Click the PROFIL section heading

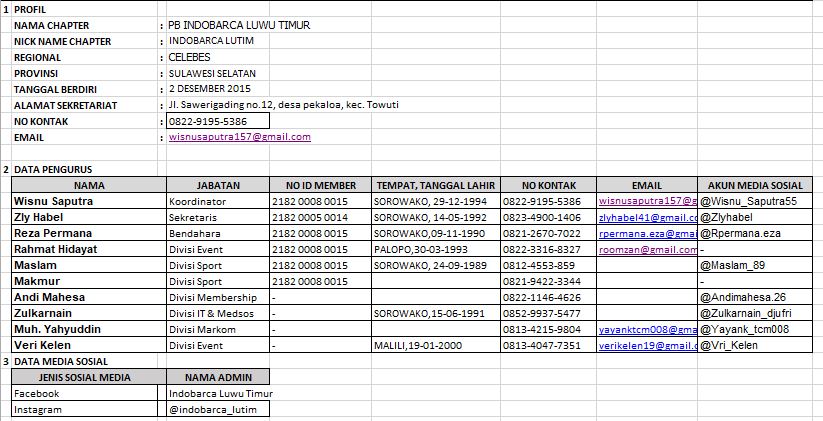pos(30,9)
